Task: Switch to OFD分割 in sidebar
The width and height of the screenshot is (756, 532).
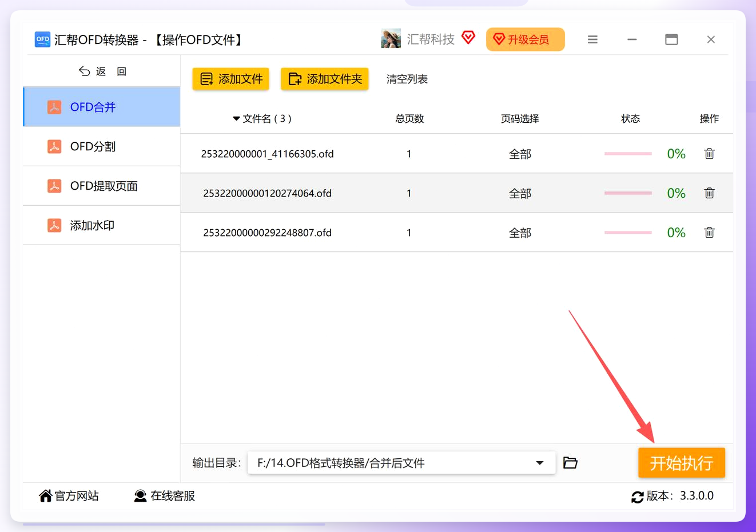Action: (x=102, y=146)
